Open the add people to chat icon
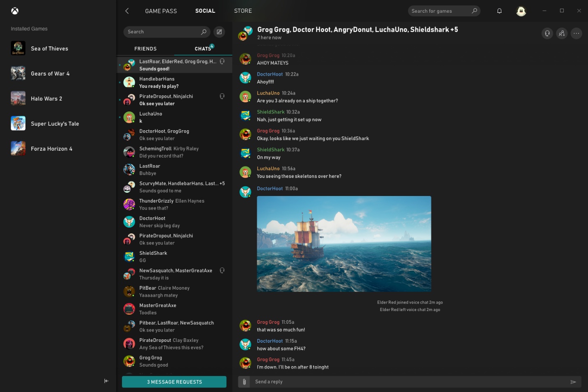The width and height of the screenshot is (588, 392). [562, 33]
